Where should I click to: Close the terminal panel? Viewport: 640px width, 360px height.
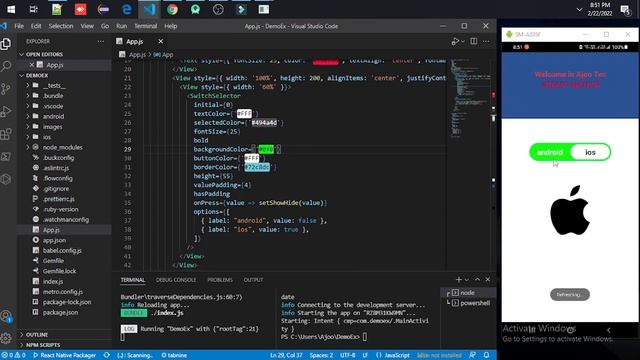pyautogui.click(x=488, y=280)
